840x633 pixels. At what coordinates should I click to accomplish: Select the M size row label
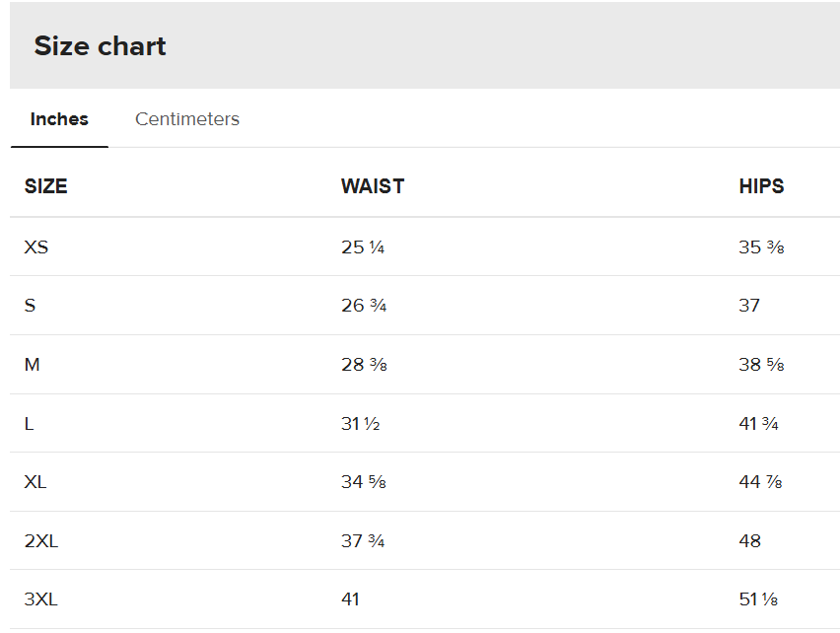click(32, 365)
